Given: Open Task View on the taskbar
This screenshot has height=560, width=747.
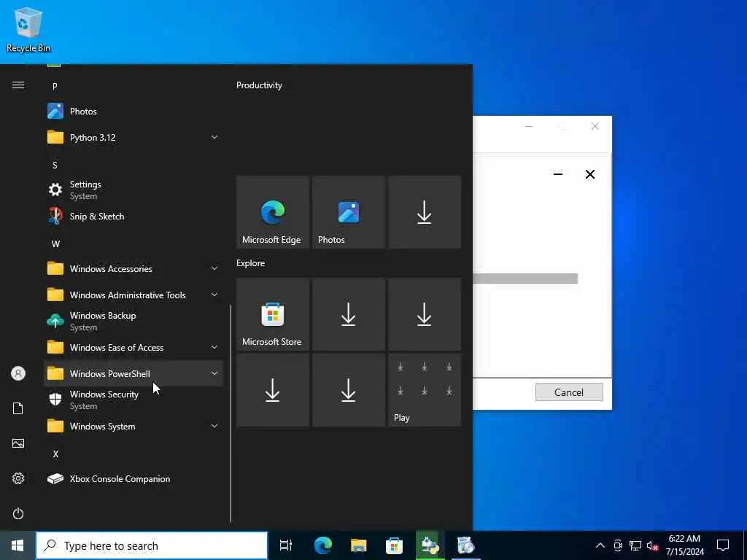Looking at the screenshot, I should [286, 545].
